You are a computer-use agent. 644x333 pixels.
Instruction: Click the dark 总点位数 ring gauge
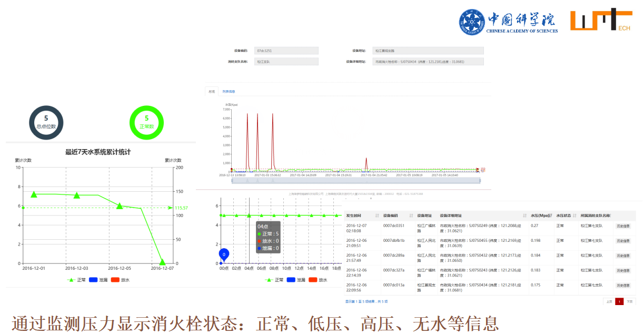46,122
